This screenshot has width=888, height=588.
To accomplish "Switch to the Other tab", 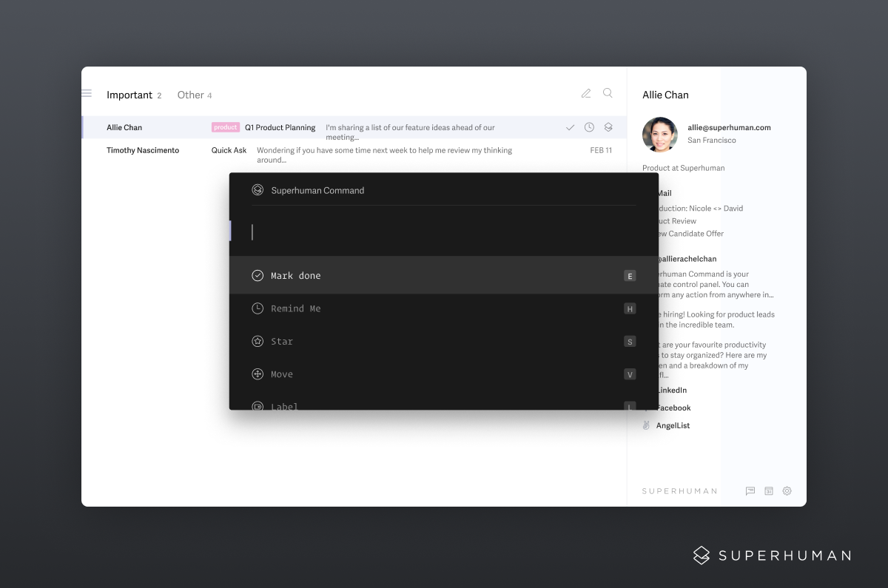I will 191,95.
